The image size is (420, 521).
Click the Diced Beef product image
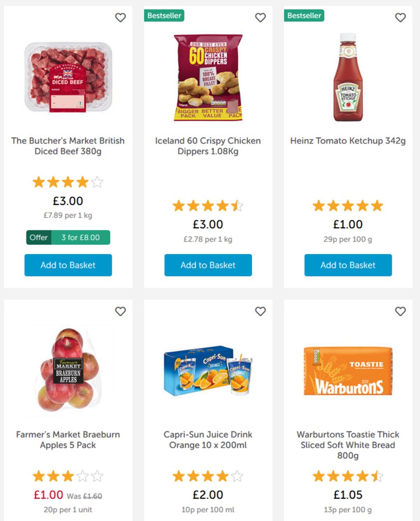click(x=68, y=77)
